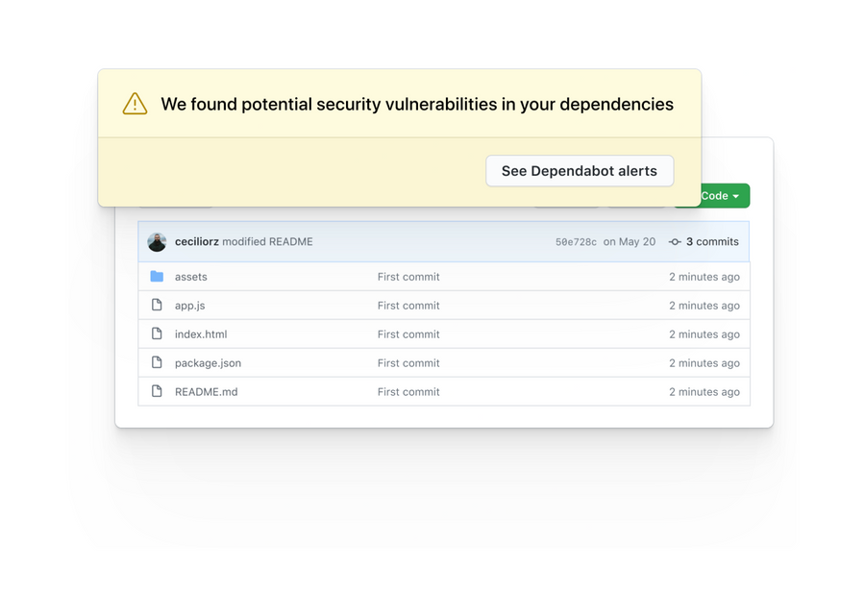This screenshot has height=616, width=865.
Task: Open the assets folder
Action: pyautogui.click(x=190, y=277)
